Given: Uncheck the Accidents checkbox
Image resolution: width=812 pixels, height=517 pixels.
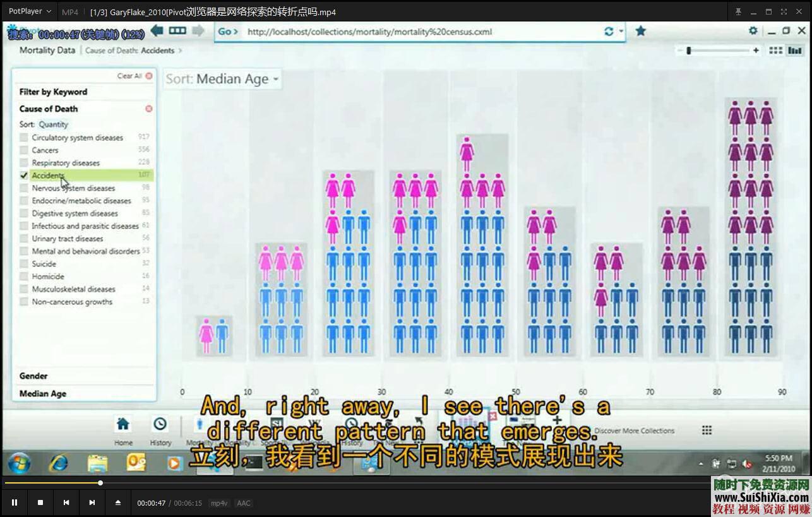Looking at the screenshot, I should coord(24,175).
